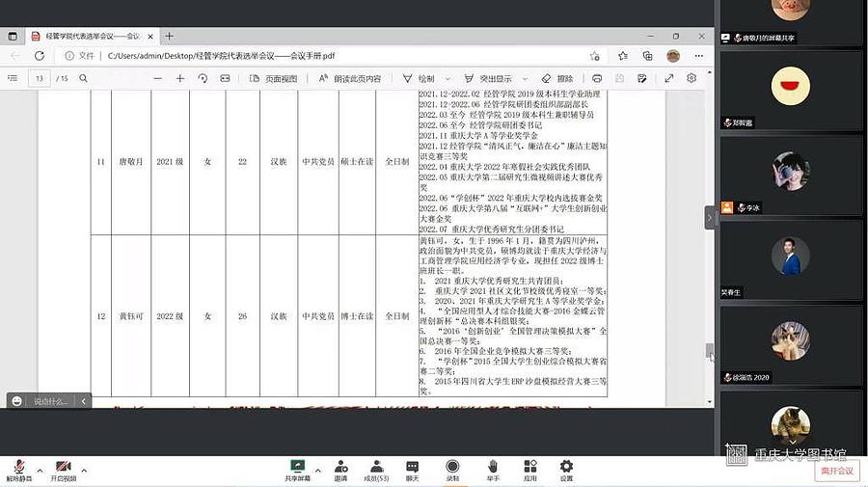
Task: Select 吴春生 participant video tile
Action: (791, 260)
